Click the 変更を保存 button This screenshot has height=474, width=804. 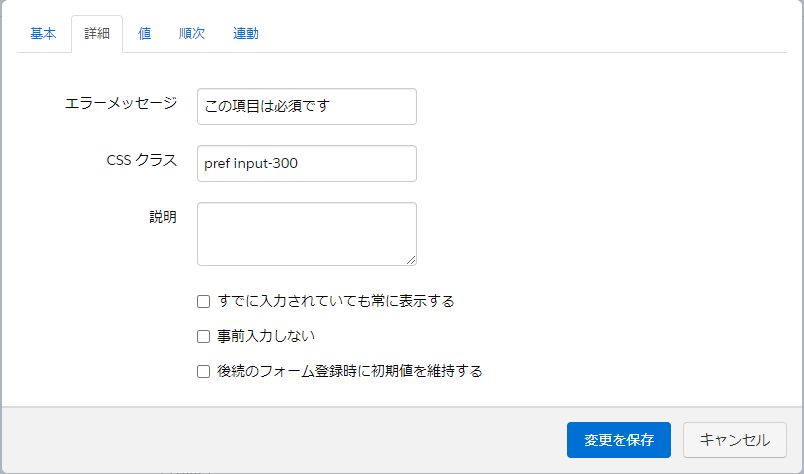click(x=619, y=440)
